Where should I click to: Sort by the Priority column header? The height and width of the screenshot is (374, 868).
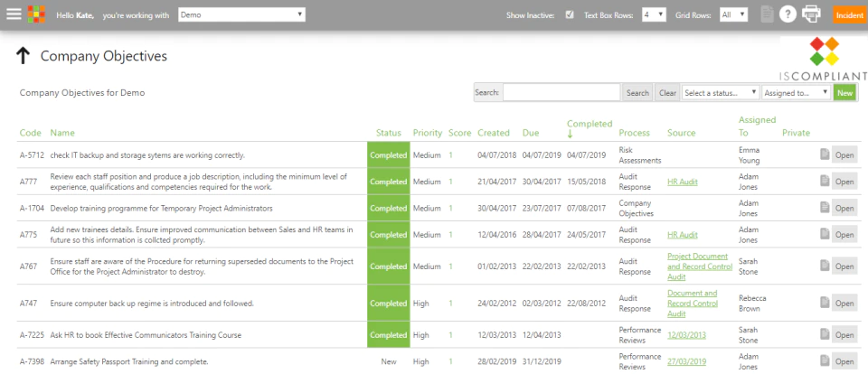click(428, 133)
